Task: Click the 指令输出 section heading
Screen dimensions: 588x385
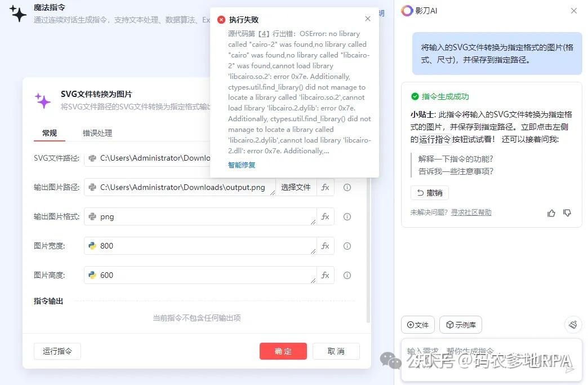Action: [48, 301]
